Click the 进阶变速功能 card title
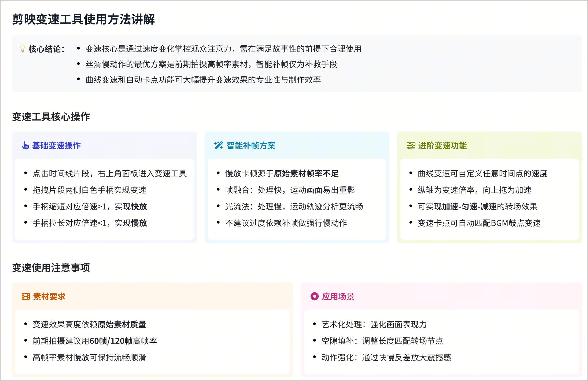588x381 pixels. pyautogui.click(x=442, y=146)
